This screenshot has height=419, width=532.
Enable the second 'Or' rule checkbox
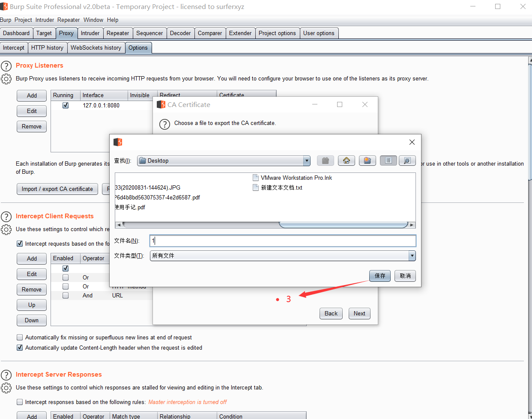coord(66,286)
